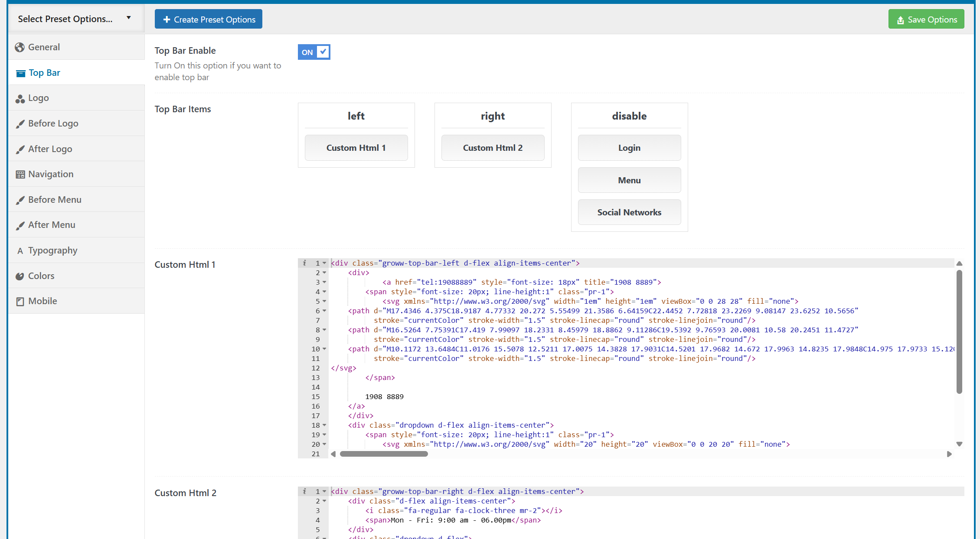
Task: Click the Navigation grid icon
Action: point(20,175)
